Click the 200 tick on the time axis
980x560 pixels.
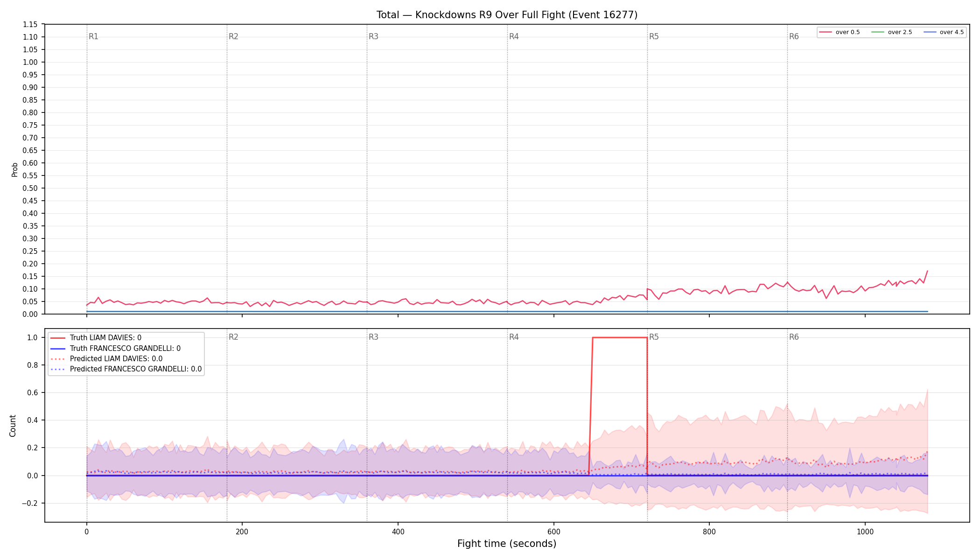242,532
